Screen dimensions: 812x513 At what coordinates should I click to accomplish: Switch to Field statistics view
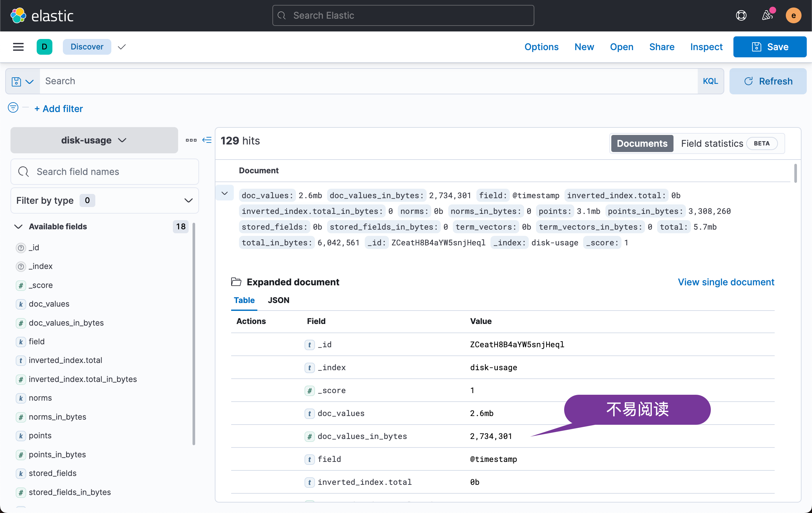(712, 143)
